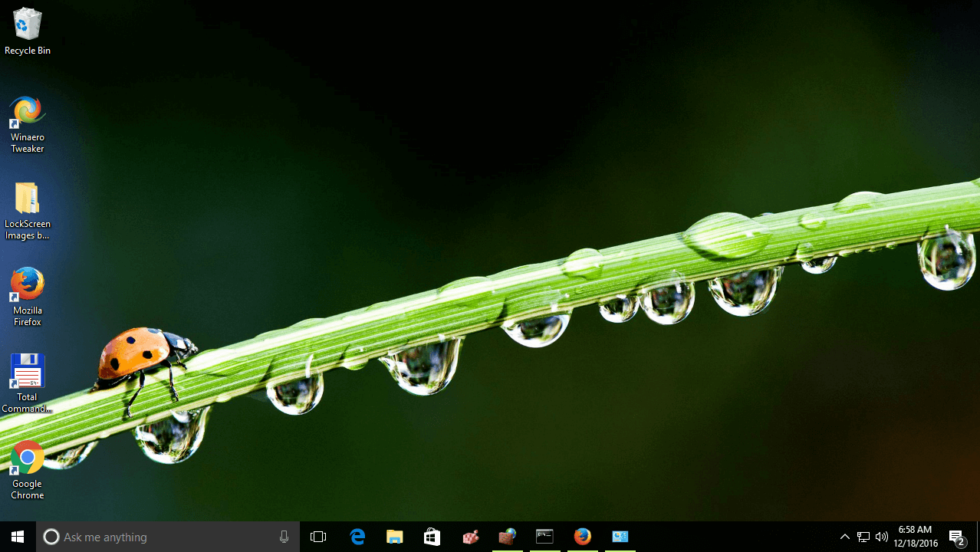The image size is (980, 552).
Task: Click the pink pig taskbar icon
Action: 469,537
